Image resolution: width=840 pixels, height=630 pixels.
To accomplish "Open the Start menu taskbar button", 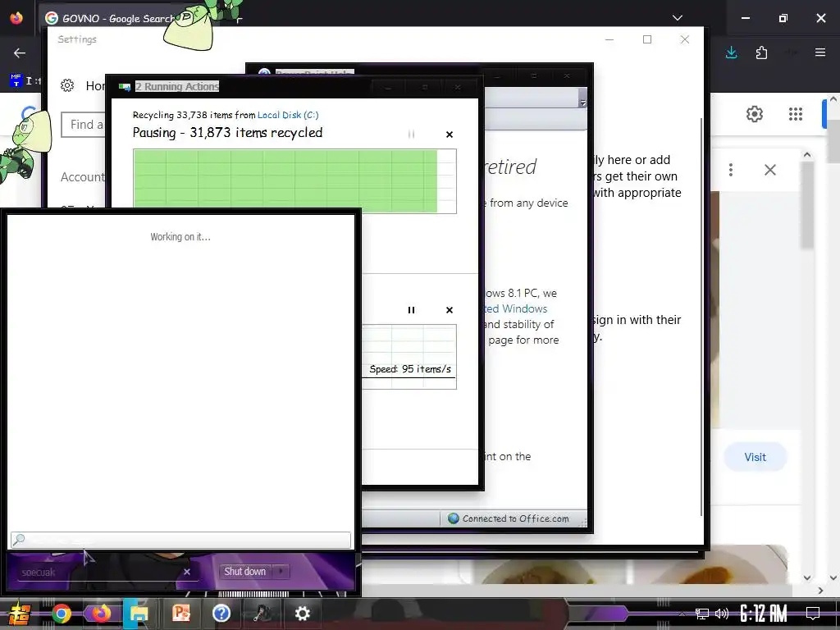I will coord(19,614).
